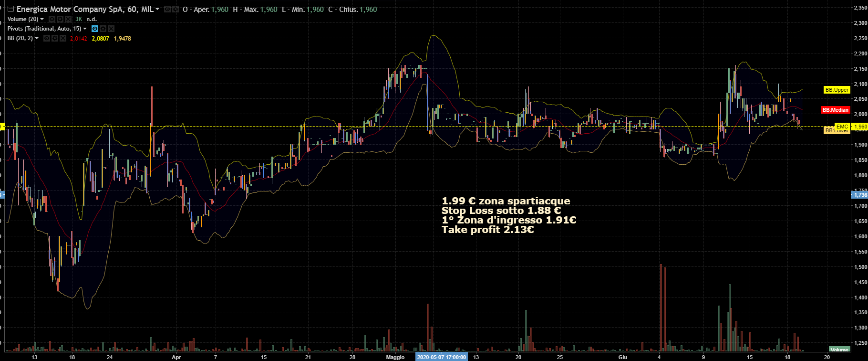The width and height of the screenshot is (868, 361).
Task: Click the 2020-05-07 17:00:00 time marker
Action: point(441,357)
